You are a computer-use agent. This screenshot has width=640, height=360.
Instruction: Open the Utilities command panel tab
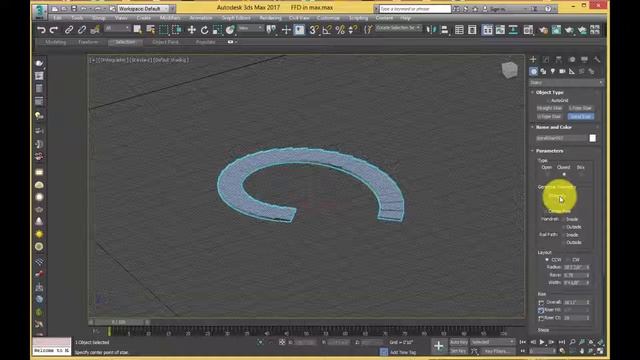(x=597, y=60)
